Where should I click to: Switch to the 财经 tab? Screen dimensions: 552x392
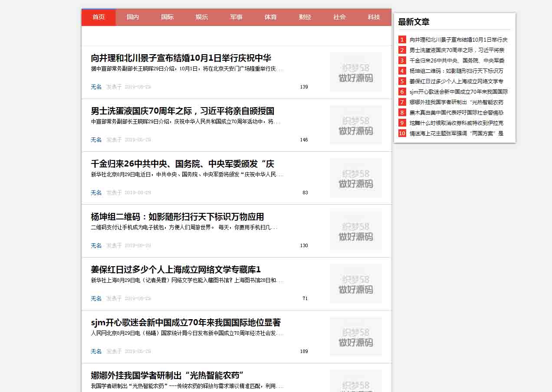pyautogui.click(x=305, y=17)
